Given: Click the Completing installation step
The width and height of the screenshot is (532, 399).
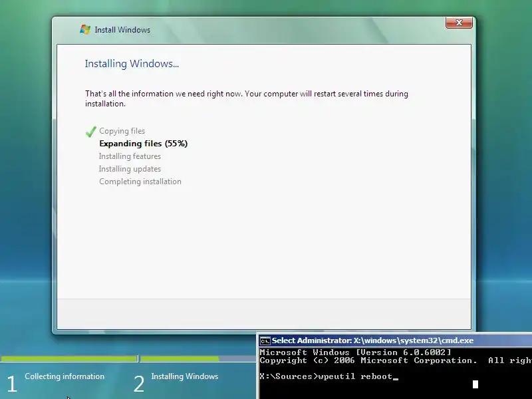Looking at the screenshot, I should coord(140,182).
